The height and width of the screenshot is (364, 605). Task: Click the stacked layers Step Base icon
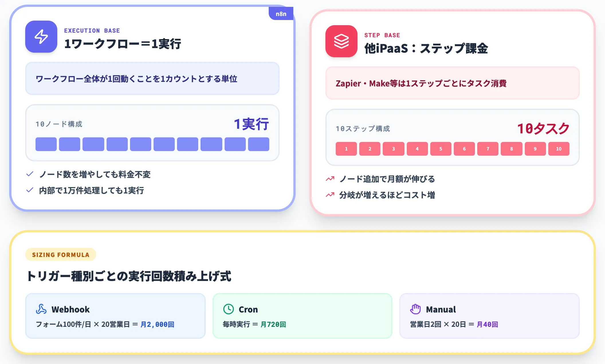click(x=341, y=41)
